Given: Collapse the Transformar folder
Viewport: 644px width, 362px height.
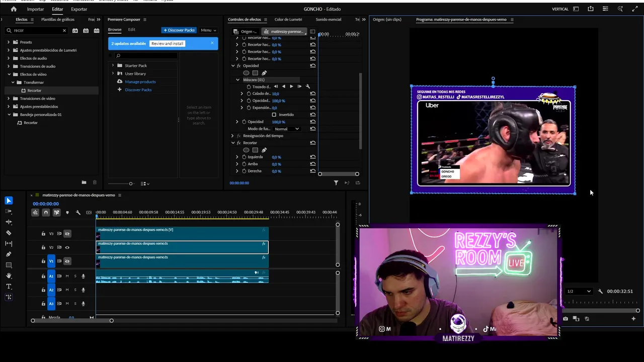Looking at the screenshot, I should (x=13, y=82).
